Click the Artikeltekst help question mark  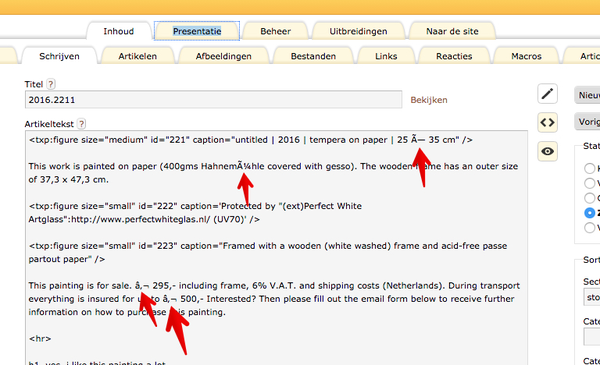pos(81,124)
